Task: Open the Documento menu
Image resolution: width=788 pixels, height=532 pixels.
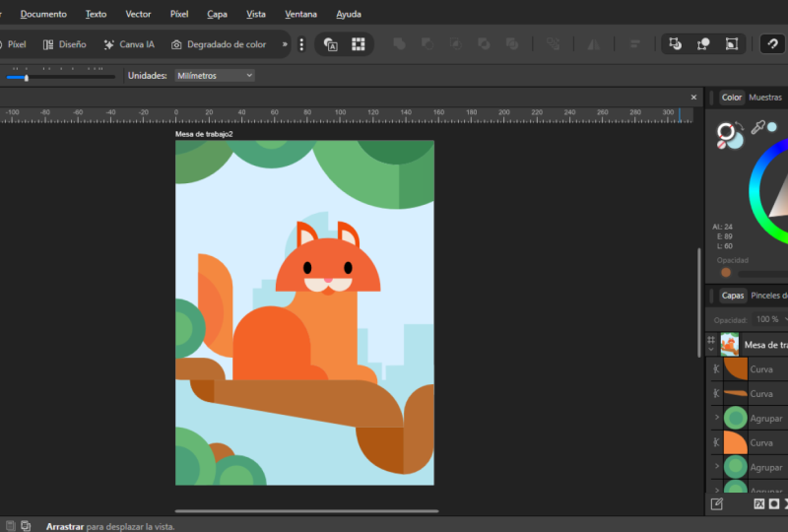Action: 43,14
